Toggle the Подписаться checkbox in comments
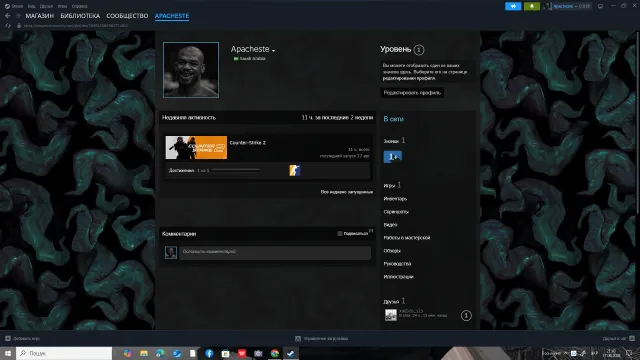 tap(340, 233)
